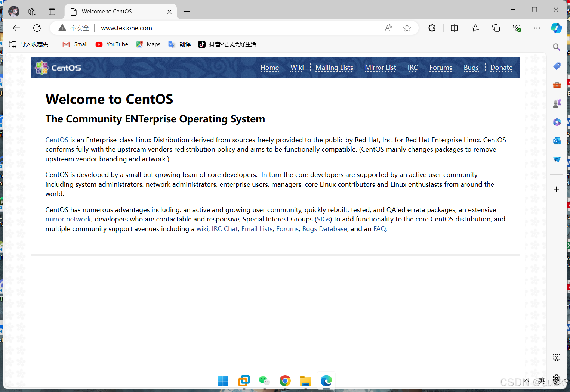The width and height of the screenshot is (570, 392).
Task: Open the Workspaces icon in title bar
Action: click(33, 12)
